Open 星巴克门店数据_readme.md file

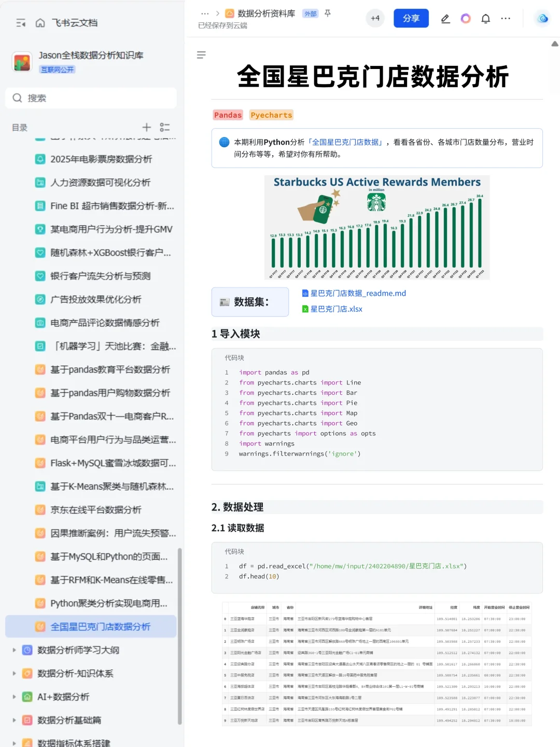click(x=354, y=294)
